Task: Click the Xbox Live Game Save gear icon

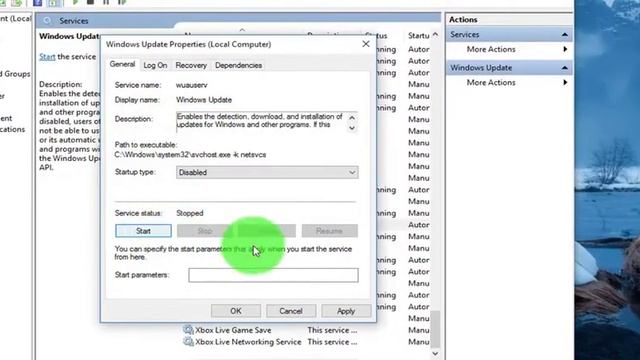Action: click(x=188, y=330)
